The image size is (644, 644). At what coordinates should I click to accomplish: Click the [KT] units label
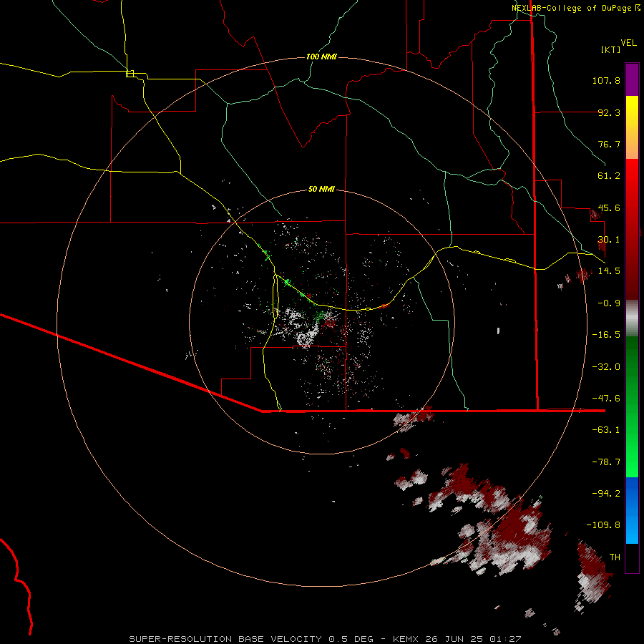point(611,49)
